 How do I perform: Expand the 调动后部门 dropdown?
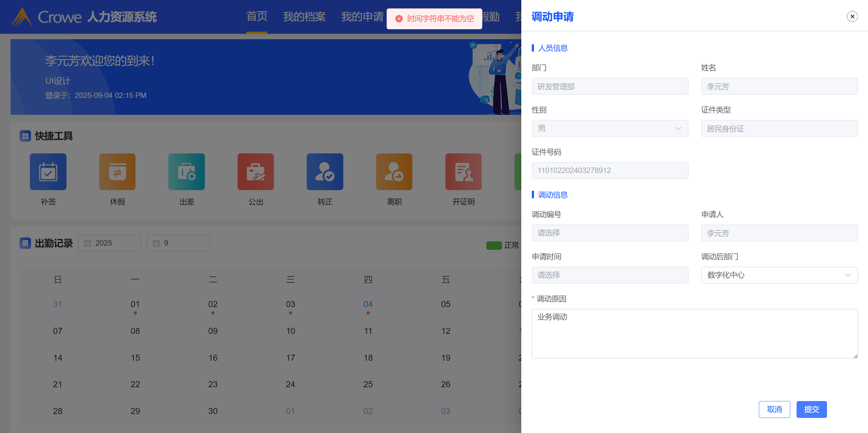[779, 275]
